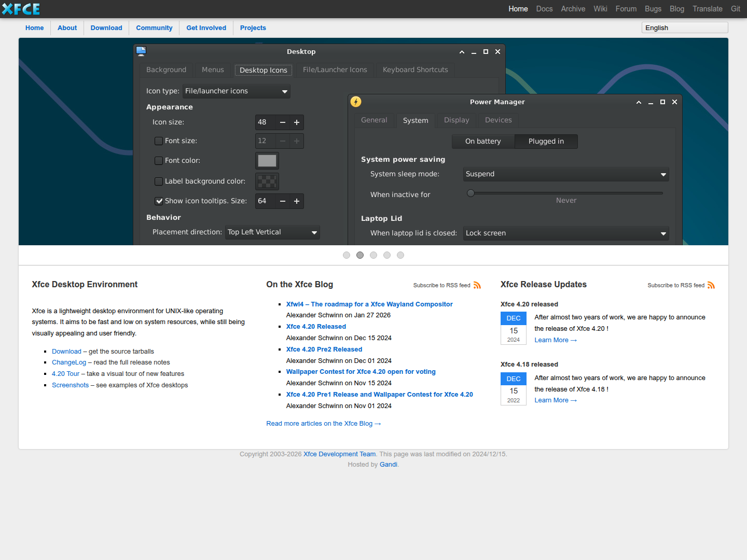Go to the About page in navigation
Viewport: 747px width, 560px height.
(67, 28)
